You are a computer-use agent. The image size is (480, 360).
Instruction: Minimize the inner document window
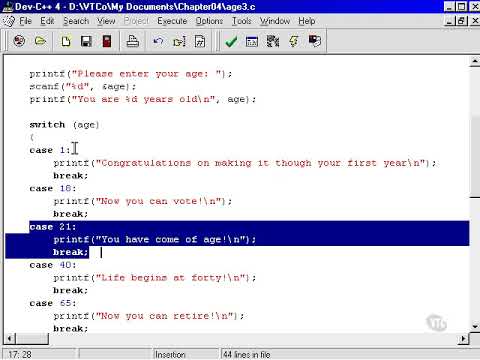[x=450, y=21]
